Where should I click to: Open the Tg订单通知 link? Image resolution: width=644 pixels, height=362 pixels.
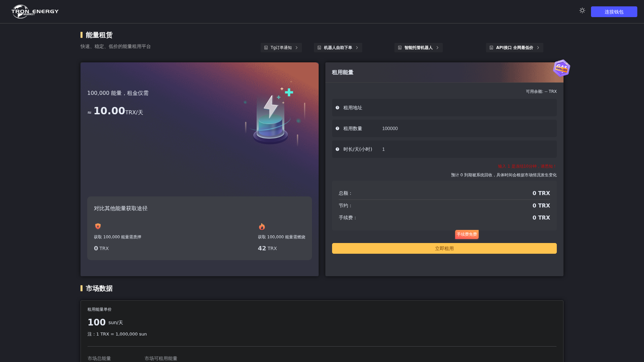281,48
